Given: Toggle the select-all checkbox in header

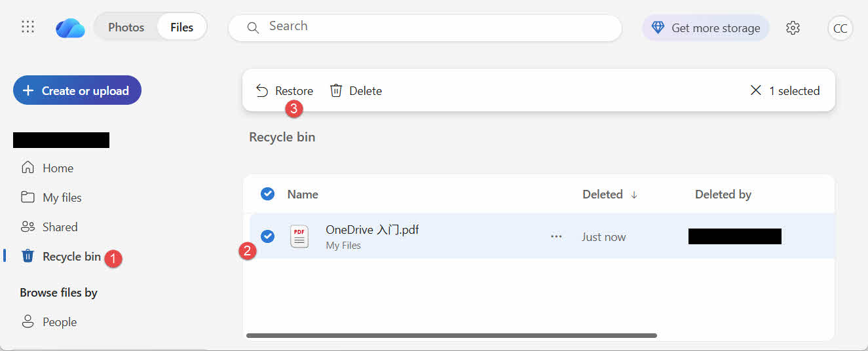Looking at the screenshot, I should point(267,194).
